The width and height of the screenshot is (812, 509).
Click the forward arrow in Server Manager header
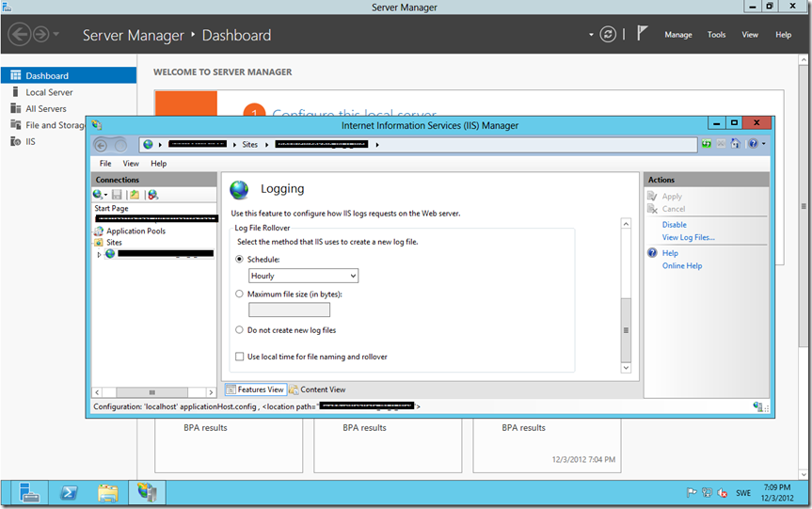point(40,35)
